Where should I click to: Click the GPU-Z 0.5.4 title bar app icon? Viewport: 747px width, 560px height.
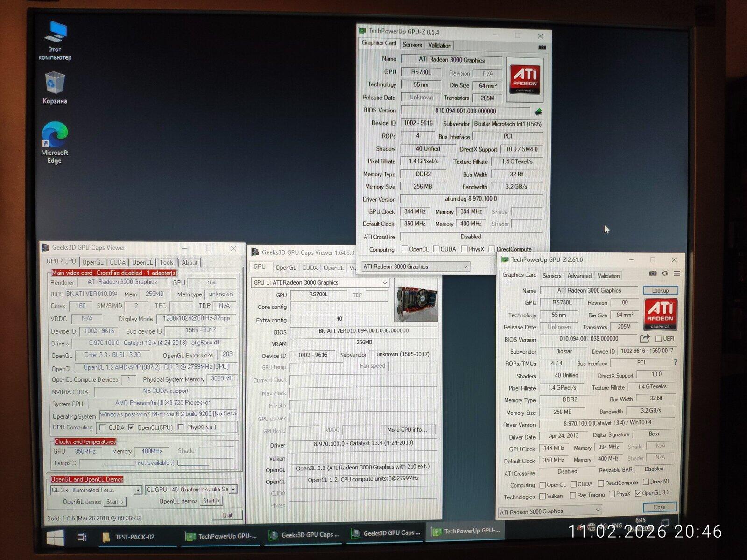(x=363, y=31)
